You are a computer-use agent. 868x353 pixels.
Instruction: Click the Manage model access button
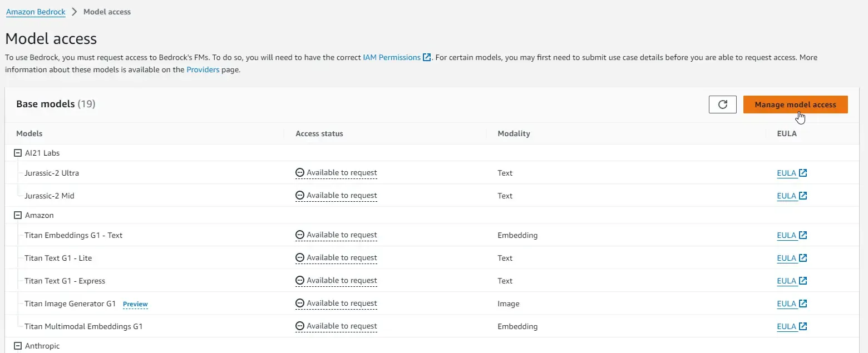(795, 105)
